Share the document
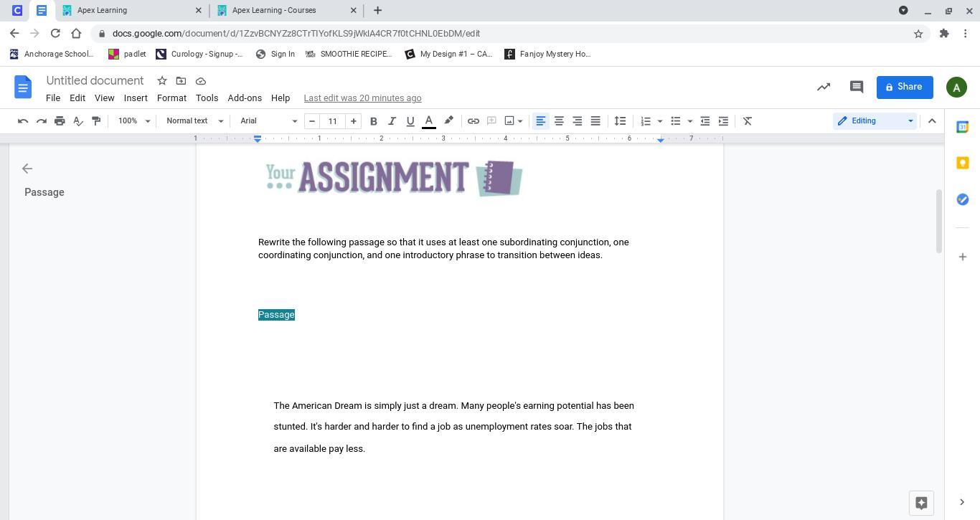 click(x=905, y=88)
